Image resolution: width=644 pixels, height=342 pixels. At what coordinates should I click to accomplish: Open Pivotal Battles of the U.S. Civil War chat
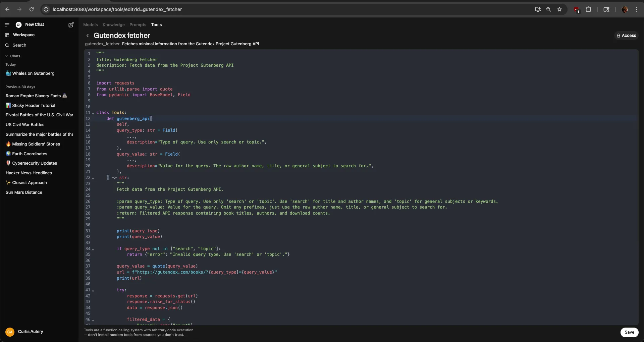click(39, 115)
